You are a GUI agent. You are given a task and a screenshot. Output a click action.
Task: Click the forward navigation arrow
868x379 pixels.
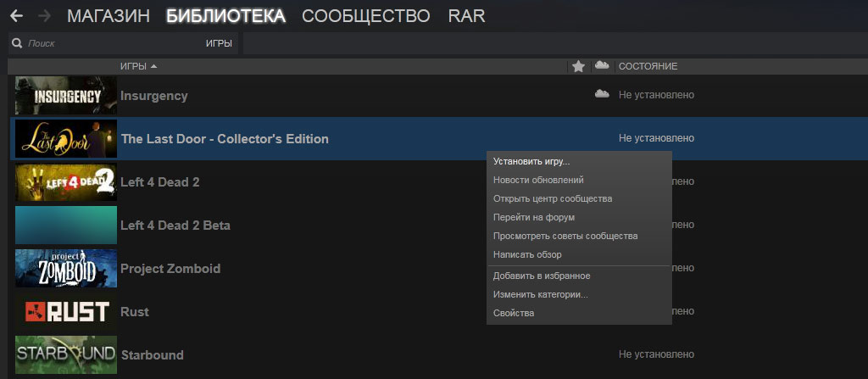46,16
